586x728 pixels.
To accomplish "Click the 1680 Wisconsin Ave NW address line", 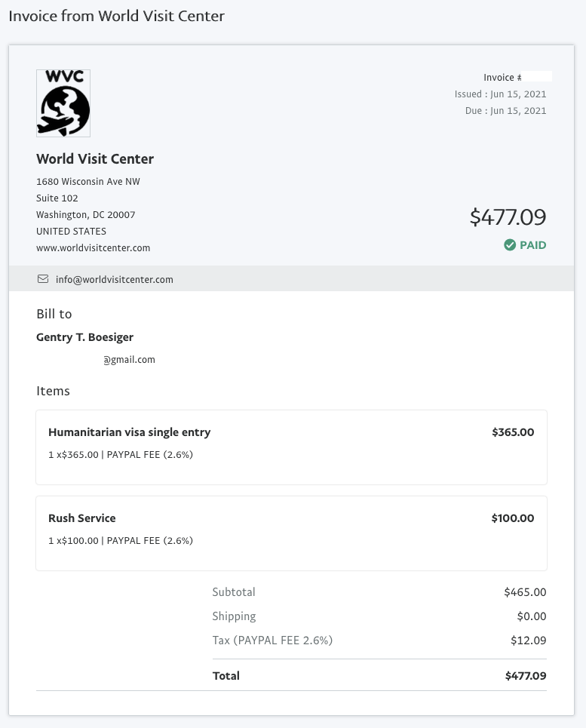I will [x=88, y=182].
